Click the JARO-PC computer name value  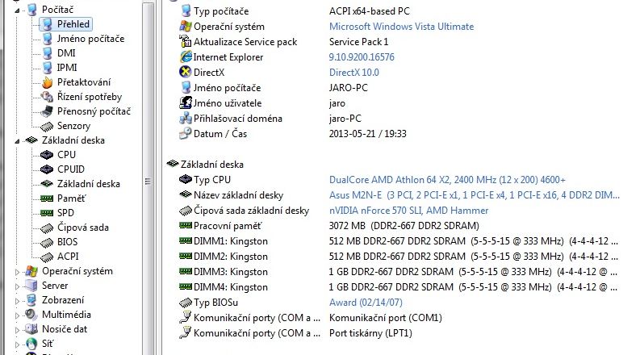click(x=349, y=88)
